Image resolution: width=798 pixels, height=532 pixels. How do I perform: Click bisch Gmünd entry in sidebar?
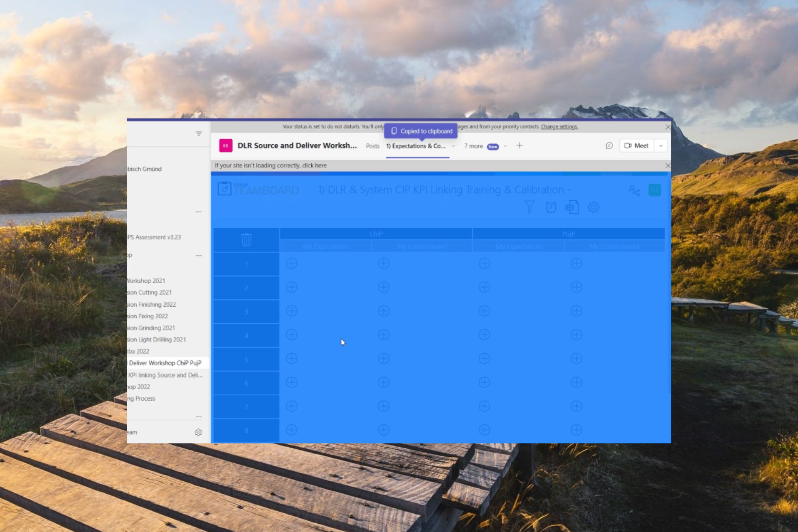pyautogui.click(x=145, y=169)
